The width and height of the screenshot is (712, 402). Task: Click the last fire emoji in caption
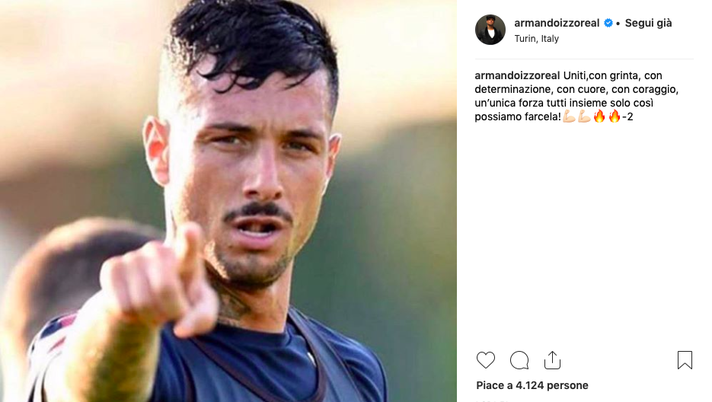[x=614, y=116]
